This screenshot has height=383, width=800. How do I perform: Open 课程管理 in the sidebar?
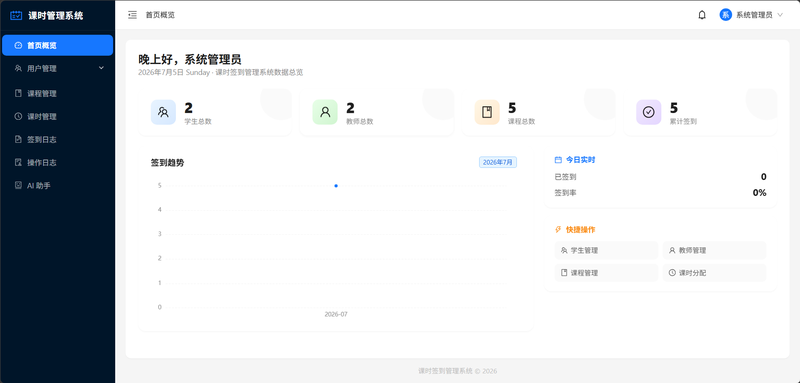[x=58, y=93]
